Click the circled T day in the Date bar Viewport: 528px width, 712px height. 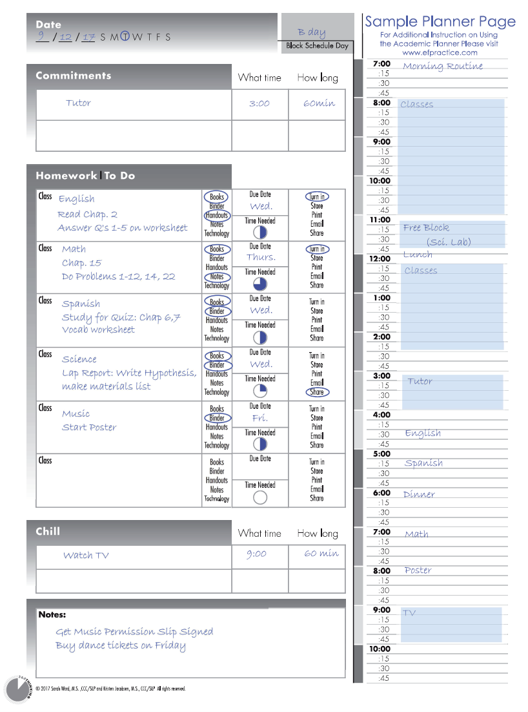coord(125,36)
